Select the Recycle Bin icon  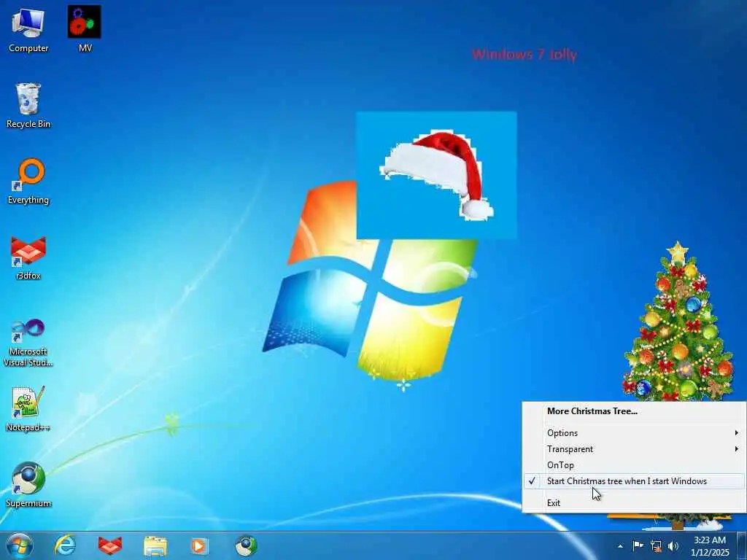point(28,106)
